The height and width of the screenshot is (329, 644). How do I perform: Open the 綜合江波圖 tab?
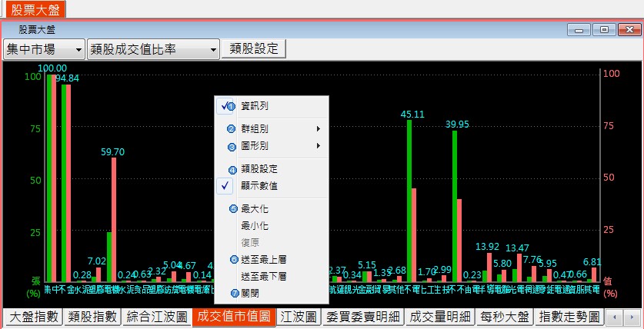(x=158, y=316)
